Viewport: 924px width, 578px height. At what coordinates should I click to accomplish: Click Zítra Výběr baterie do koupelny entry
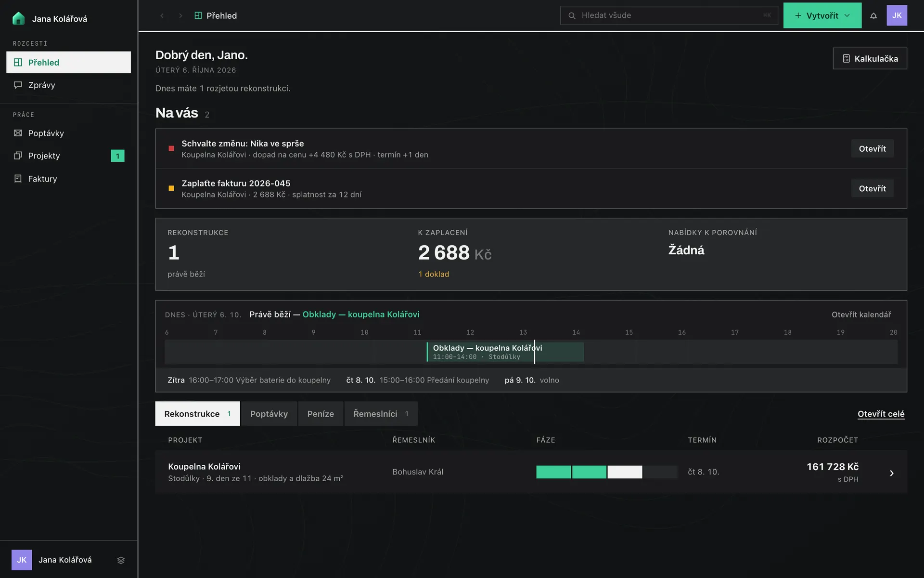pos(249,380)
